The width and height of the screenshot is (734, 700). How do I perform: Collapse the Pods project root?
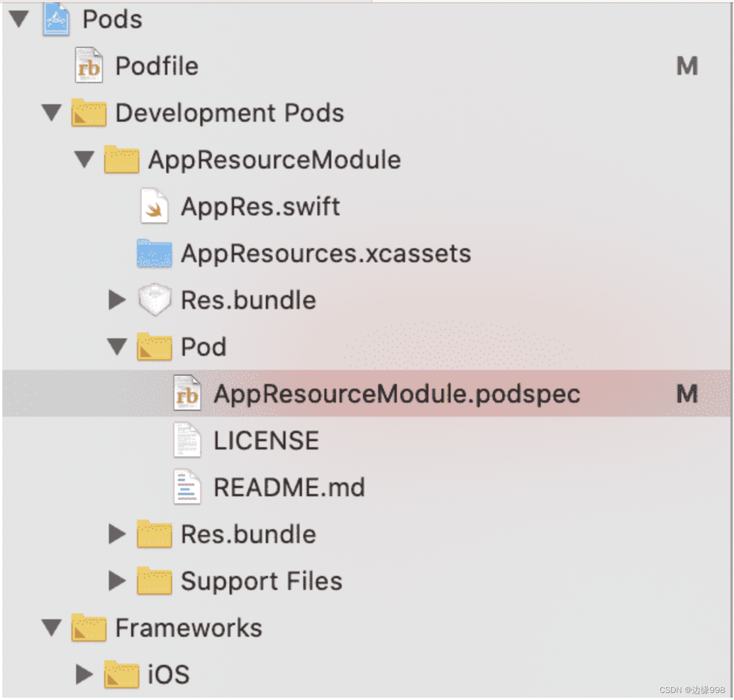click(x=19, y=19)
